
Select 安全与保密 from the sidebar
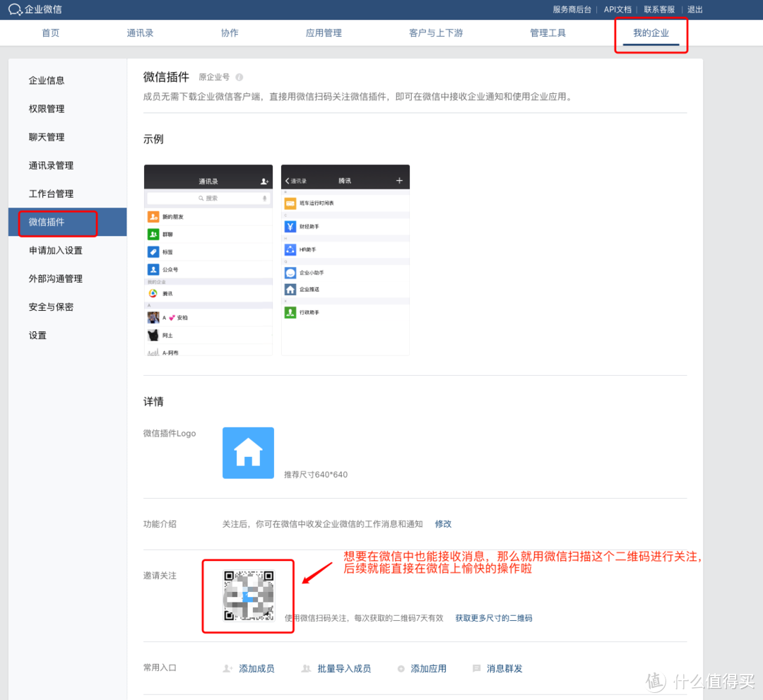pos(51,307)
